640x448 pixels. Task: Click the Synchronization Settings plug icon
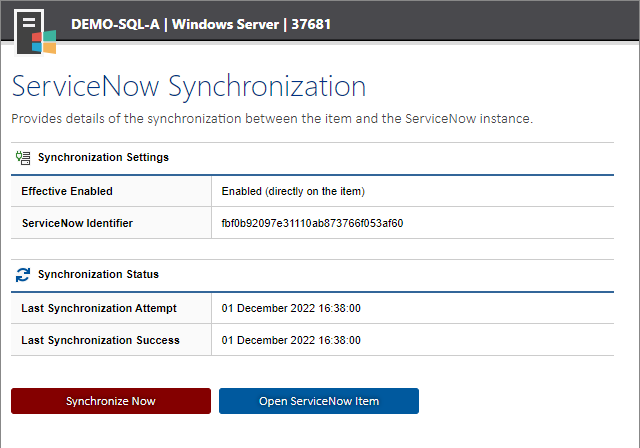[x=23, y=157]
